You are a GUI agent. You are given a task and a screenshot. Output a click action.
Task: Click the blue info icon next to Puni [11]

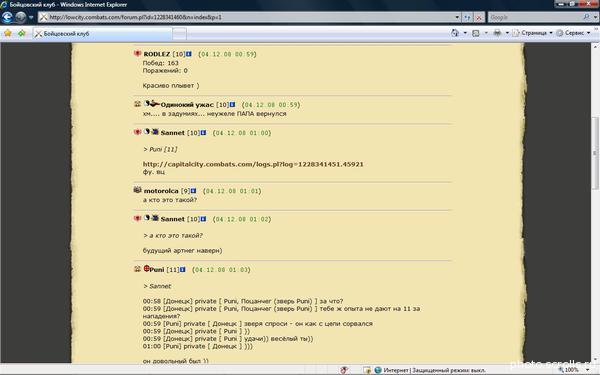[x=183, y=269]
